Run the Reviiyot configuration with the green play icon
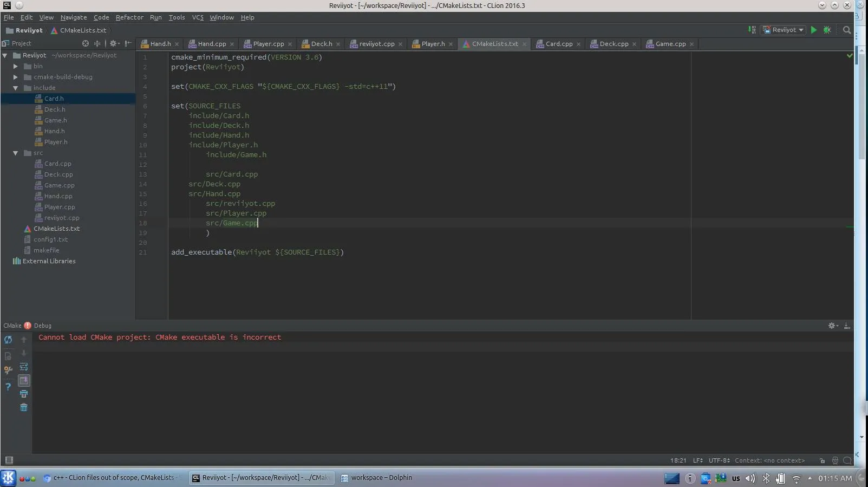The width and height of the screenshot is (868, 487). (x=813, y=30)
